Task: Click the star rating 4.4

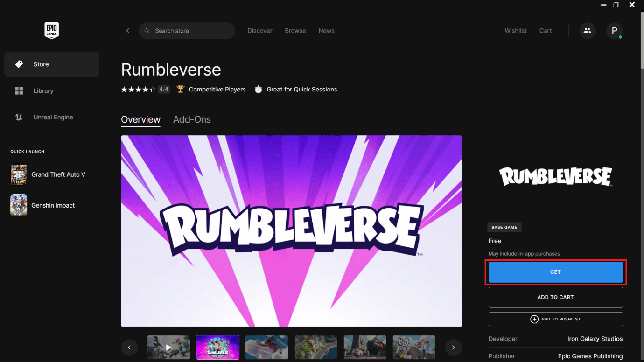Action: (x=145, y=89)
